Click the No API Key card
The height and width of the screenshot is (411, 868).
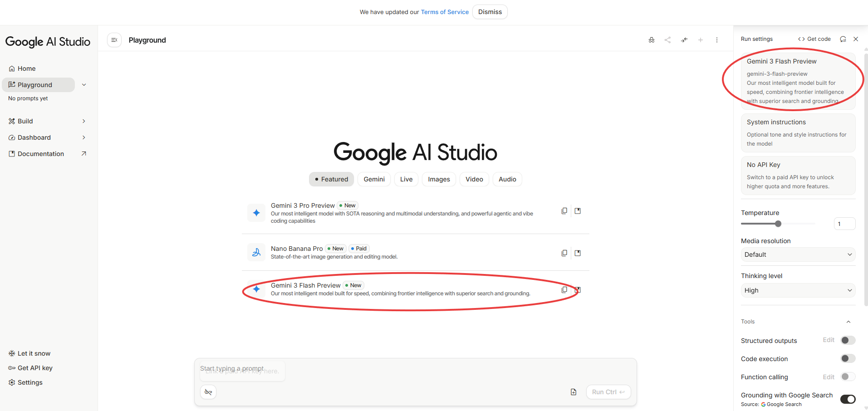tap(798, 176)
